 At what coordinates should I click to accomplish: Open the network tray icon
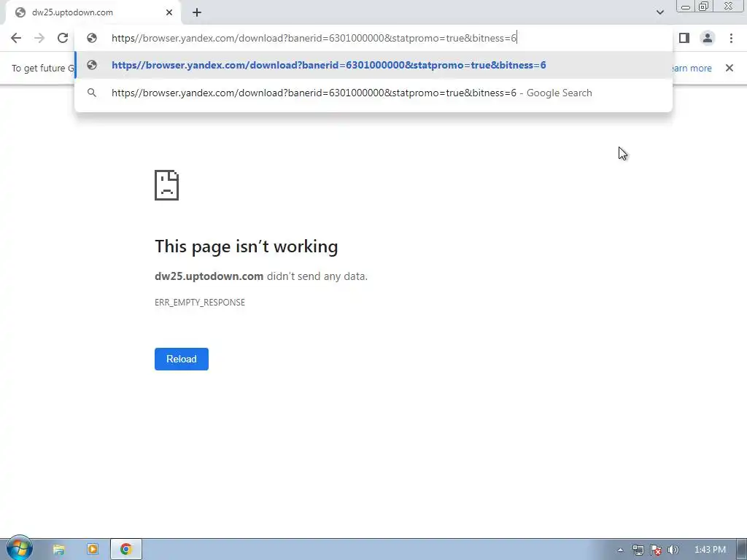[x=638, y=550]
